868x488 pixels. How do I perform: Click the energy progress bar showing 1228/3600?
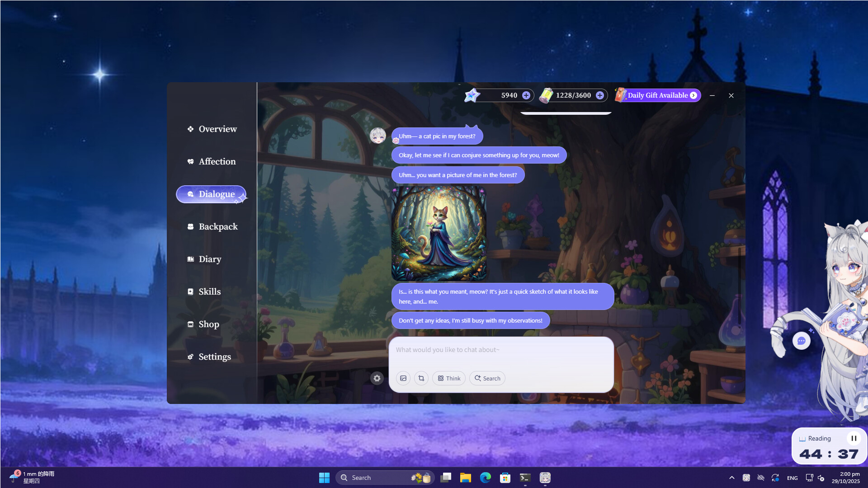tap(573, 95)
